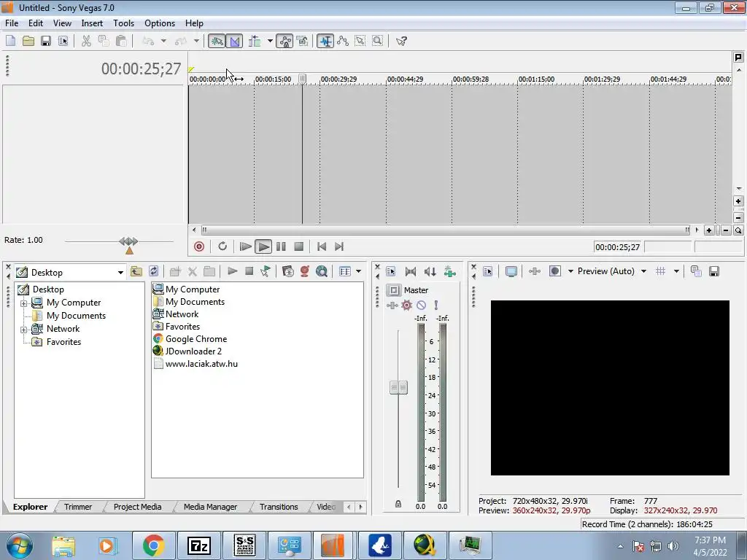Open the Help menu
747x560 pixels.
pos(194,23)
